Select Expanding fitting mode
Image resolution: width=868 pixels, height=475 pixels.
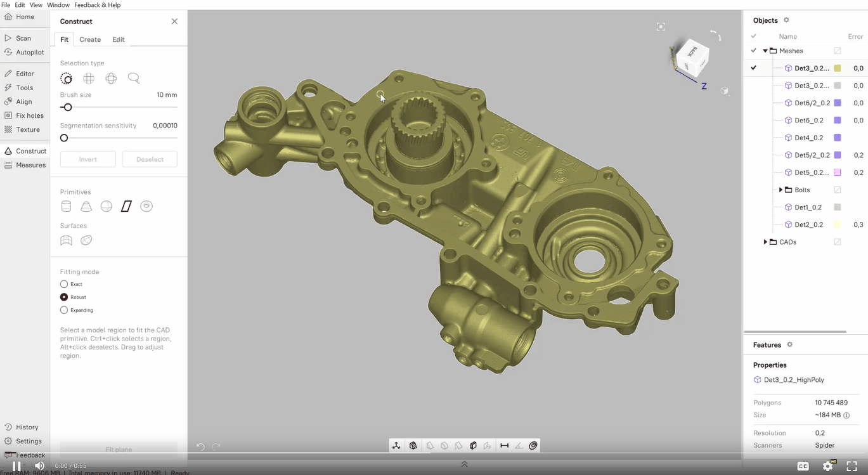point(64,310)
